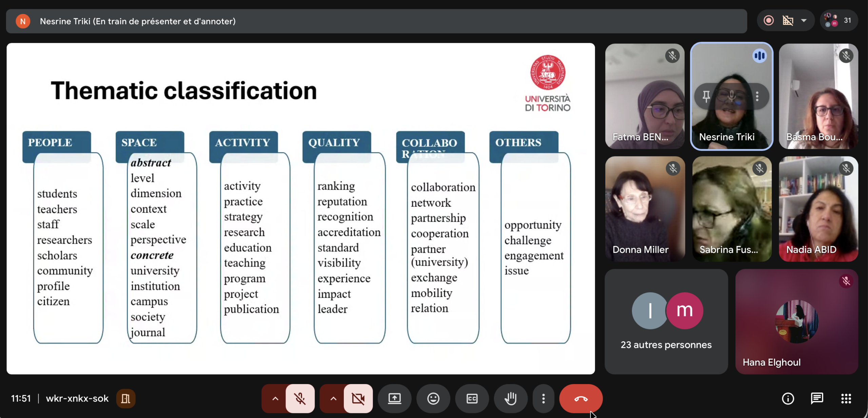868x418 pixels.
Task: Click the present screen icon
Action: (x=394, y=398)
